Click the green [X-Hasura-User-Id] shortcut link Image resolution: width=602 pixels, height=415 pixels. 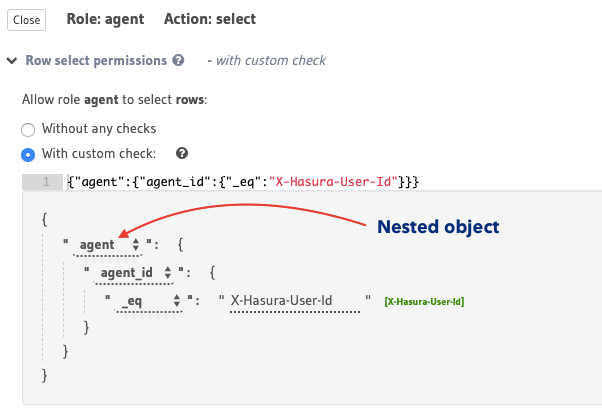tap(424, 300)
